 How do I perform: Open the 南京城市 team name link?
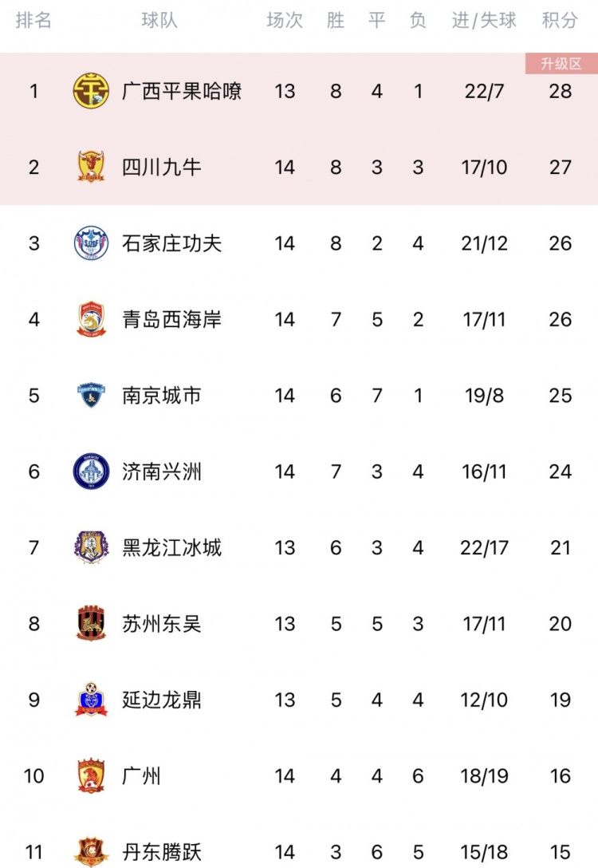(x=162, y=395)
